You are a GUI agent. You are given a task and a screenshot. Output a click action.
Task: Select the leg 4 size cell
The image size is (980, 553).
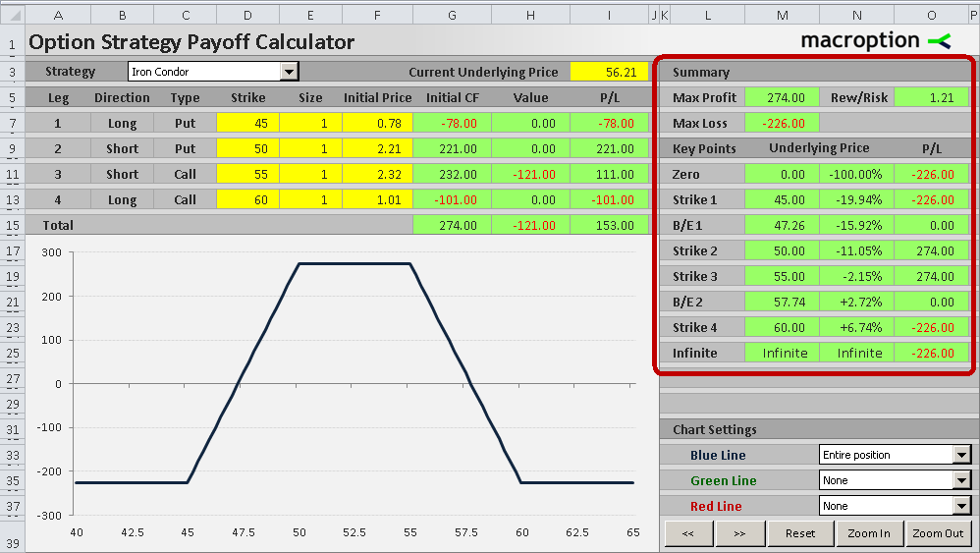click(310, 200)
